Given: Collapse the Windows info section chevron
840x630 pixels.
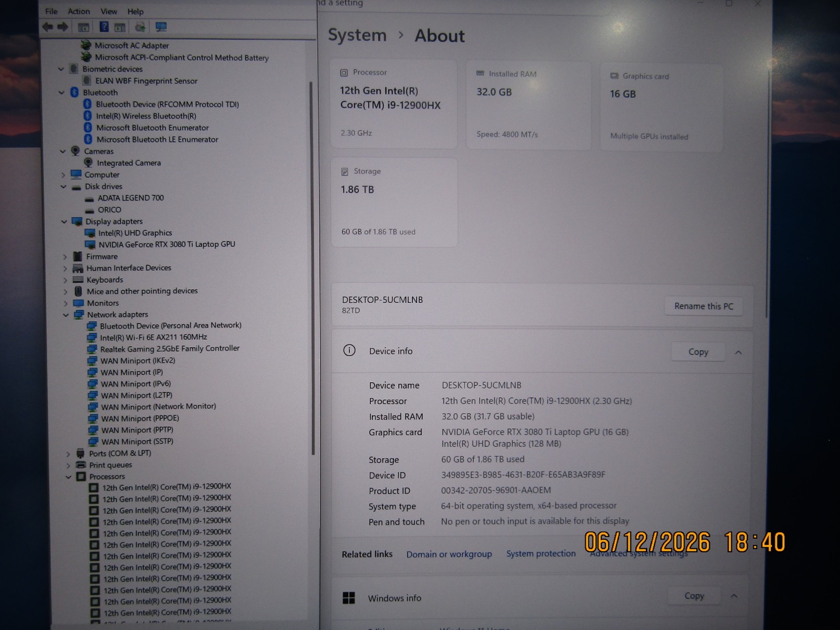Looking at the screenshot, I should [734, 596].
